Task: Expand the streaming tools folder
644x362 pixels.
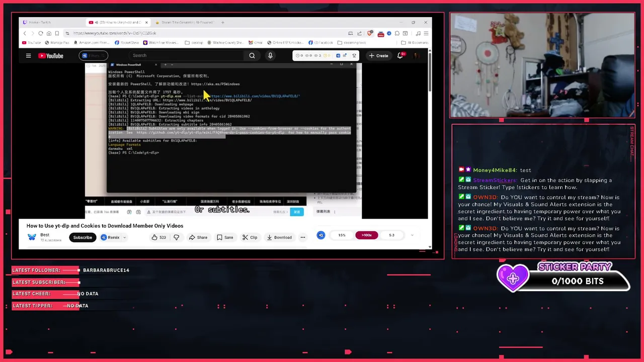Action: tap(352, 43)
